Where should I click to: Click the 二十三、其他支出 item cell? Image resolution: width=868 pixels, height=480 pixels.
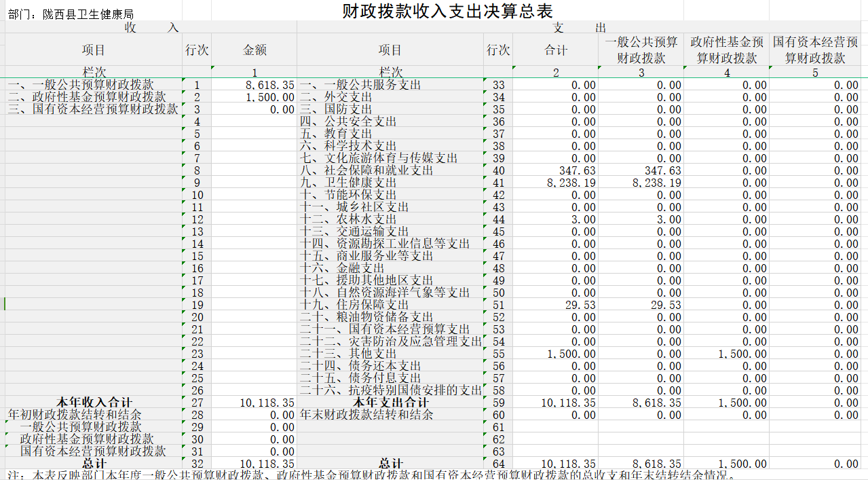click(x=348, y=354)
